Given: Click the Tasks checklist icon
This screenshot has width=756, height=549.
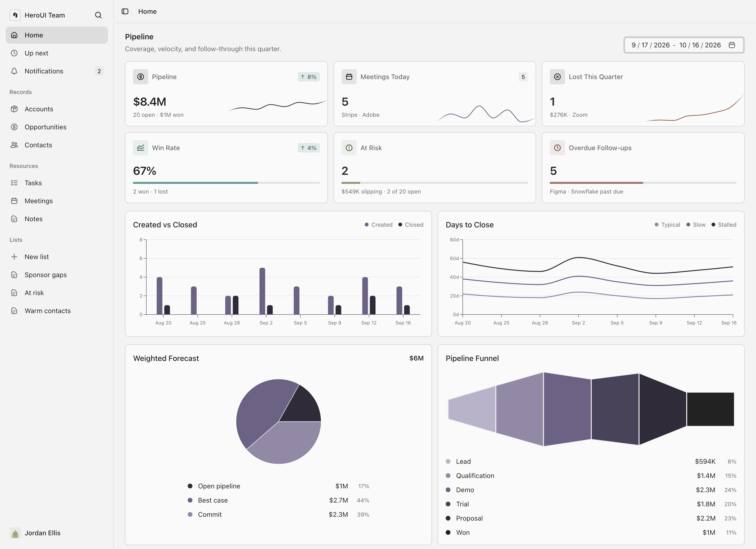Looking at the screenshot, I should 14,183.
